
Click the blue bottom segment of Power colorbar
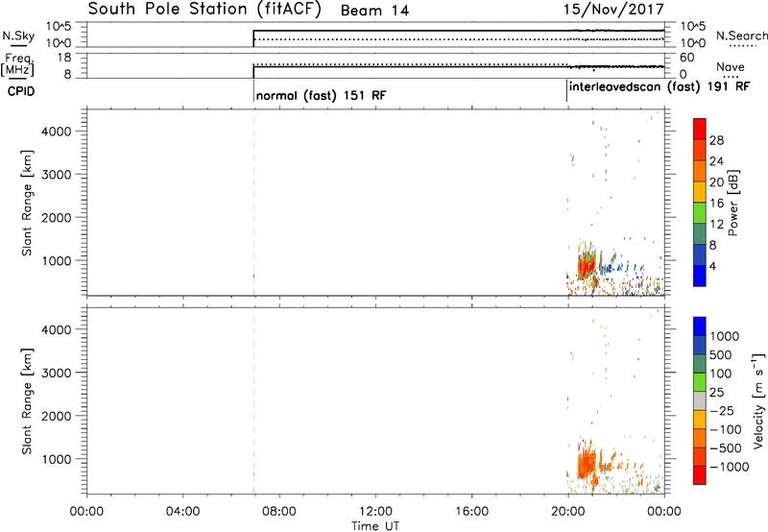(700, 276)
